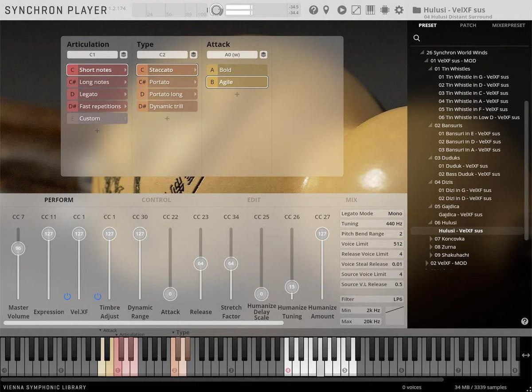Click the resize window arrow icon

[x=356, y=10]
